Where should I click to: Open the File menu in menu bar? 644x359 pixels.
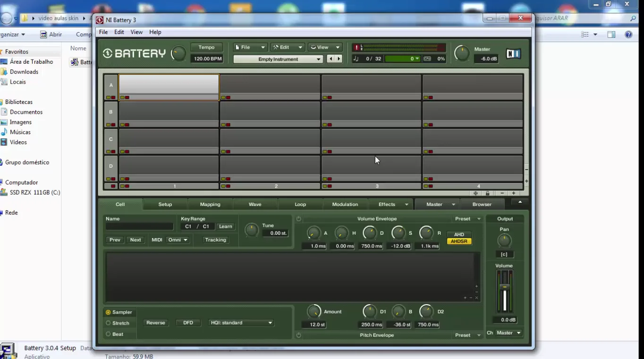click(103, 32)
